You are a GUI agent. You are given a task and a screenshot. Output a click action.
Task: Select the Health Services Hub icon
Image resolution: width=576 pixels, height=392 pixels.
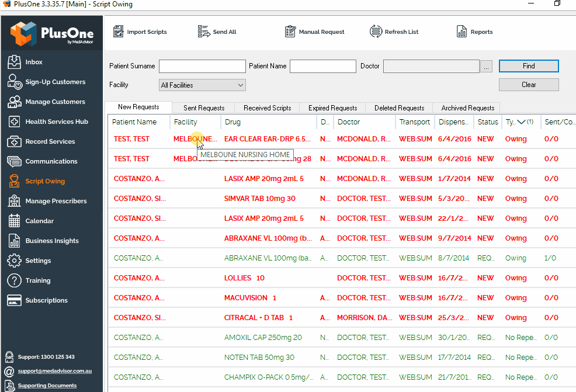pyautogui.click(x=15, y=122)
